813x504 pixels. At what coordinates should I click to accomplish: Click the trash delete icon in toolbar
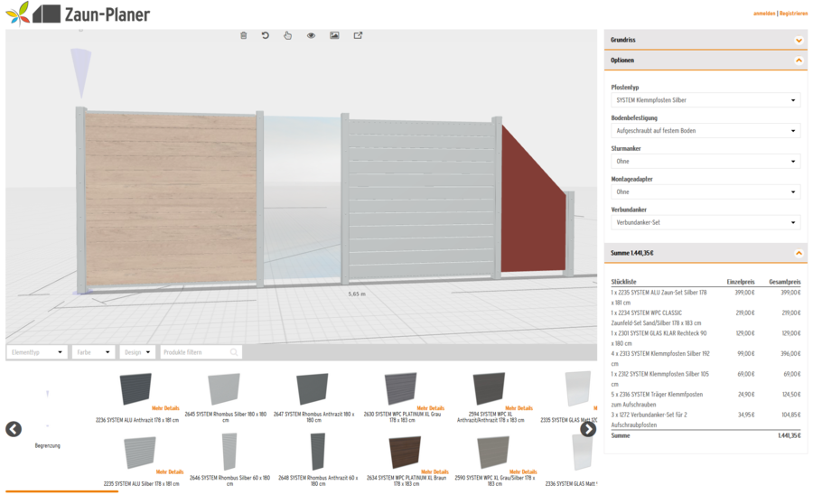(243, 35)
